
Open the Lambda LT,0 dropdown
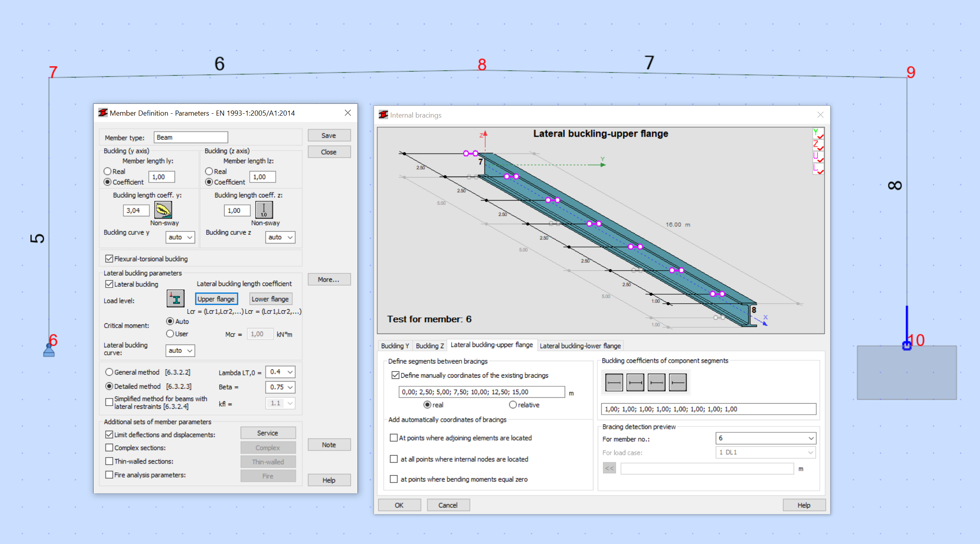pos(280,372)
